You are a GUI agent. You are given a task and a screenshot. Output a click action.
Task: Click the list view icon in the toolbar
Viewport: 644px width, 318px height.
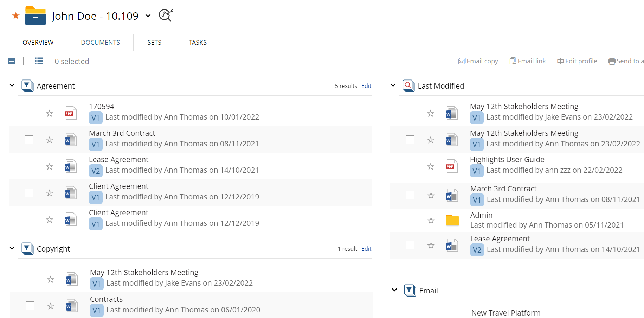(x=39, y=61)
